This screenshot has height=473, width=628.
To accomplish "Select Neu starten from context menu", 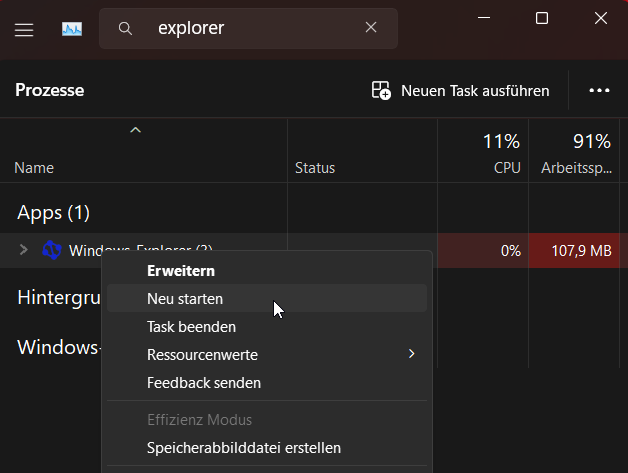I will pos(185,298).
